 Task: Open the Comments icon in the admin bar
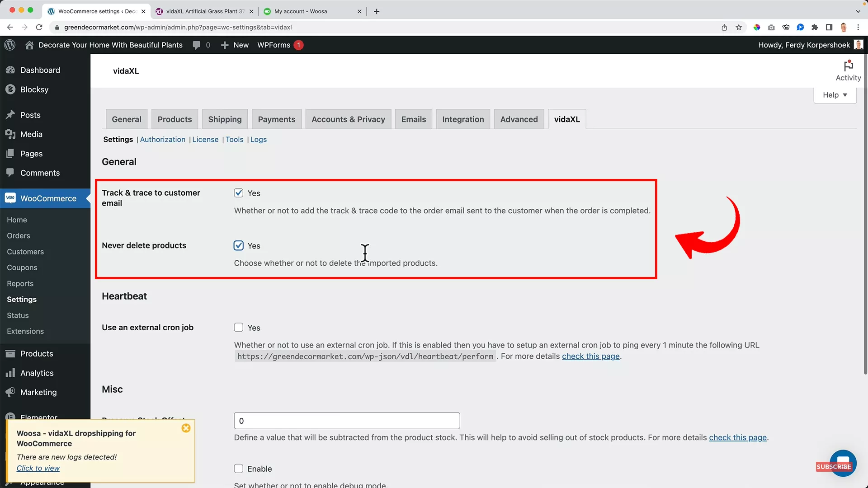[196, 45]
